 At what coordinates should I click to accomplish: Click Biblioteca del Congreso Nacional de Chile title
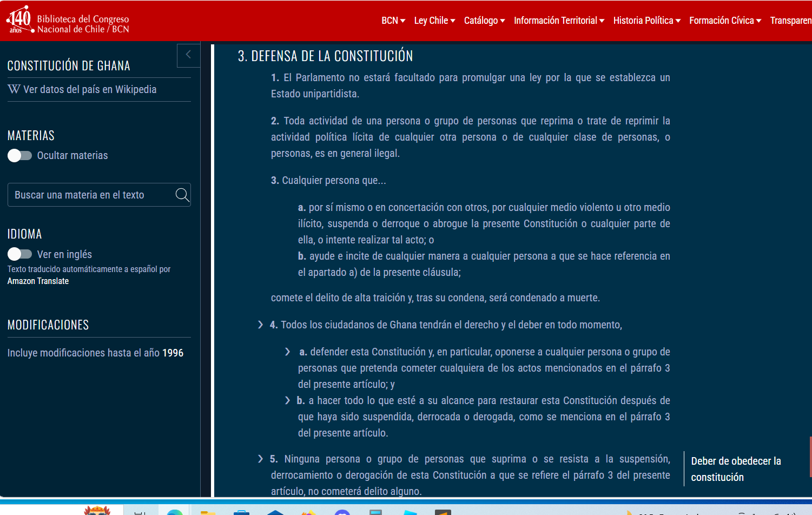click(x=83, y=24)
